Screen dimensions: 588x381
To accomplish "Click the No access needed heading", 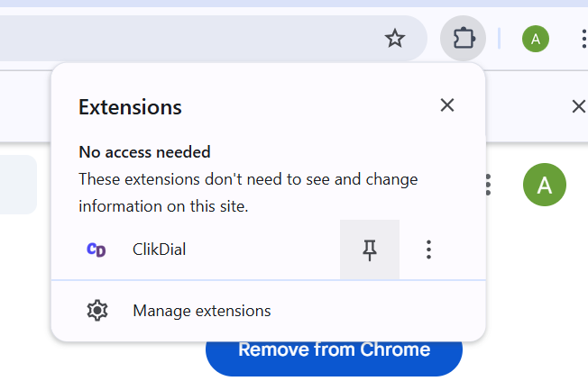I will pyautogui.click(x=144, y=152).
